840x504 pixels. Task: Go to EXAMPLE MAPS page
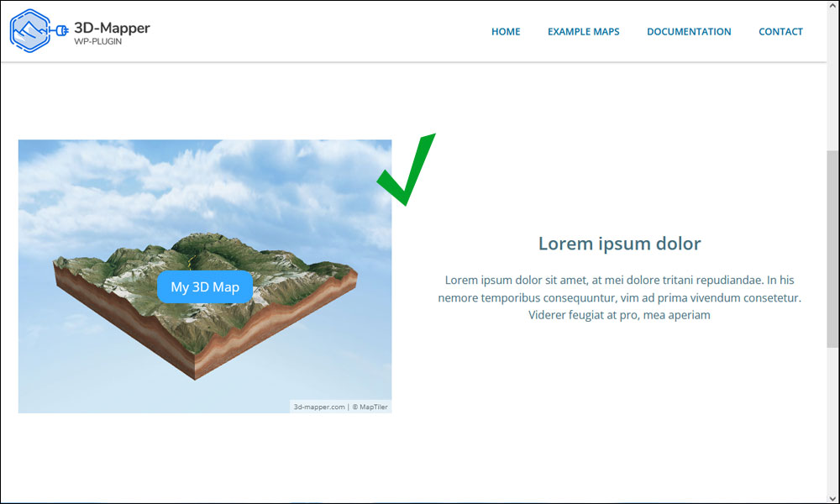tap(584, 32)
